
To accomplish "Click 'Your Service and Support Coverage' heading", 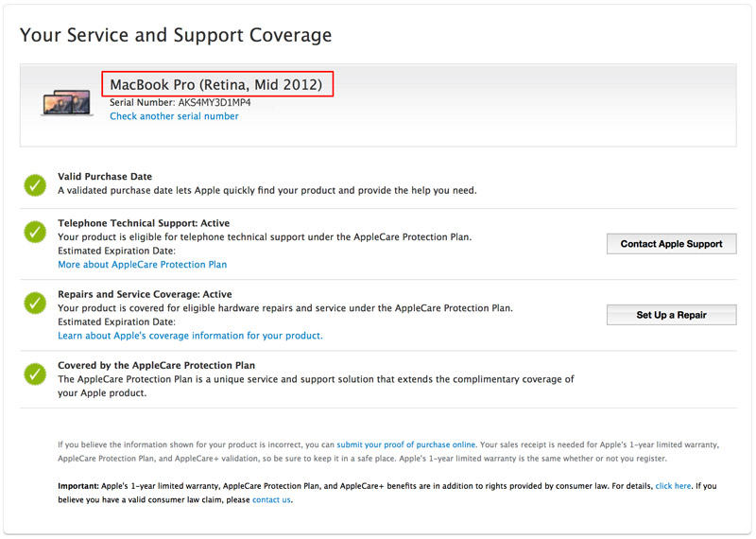I will (x=176, y=35).
